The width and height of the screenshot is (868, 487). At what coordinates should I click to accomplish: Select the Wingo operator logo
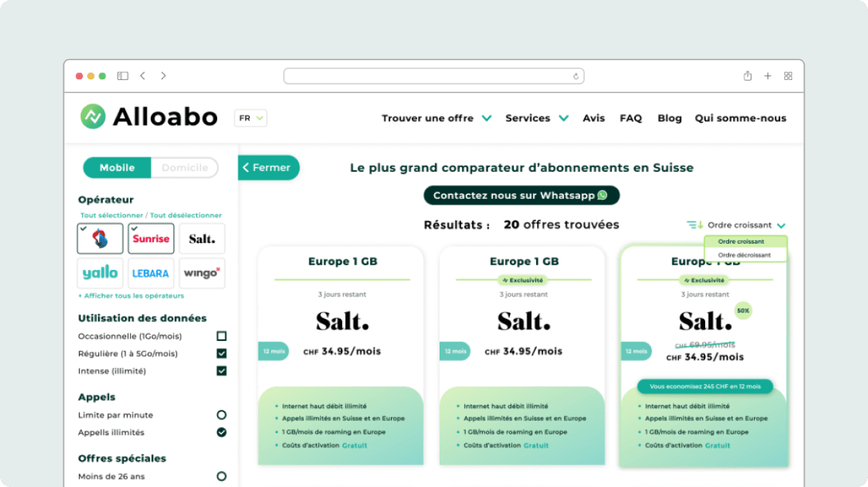(x=202, y=273)
